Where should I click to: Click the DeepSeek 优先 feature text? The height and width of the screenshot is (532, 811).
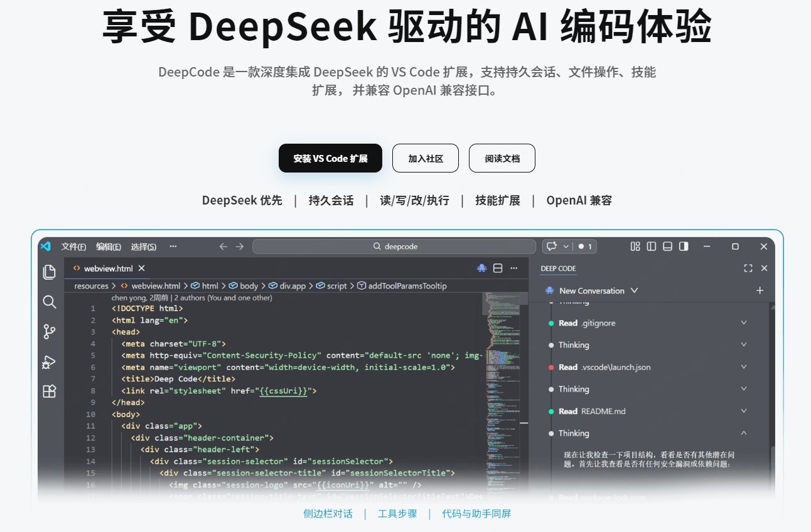pyautogui.click(x=242, y=201)
